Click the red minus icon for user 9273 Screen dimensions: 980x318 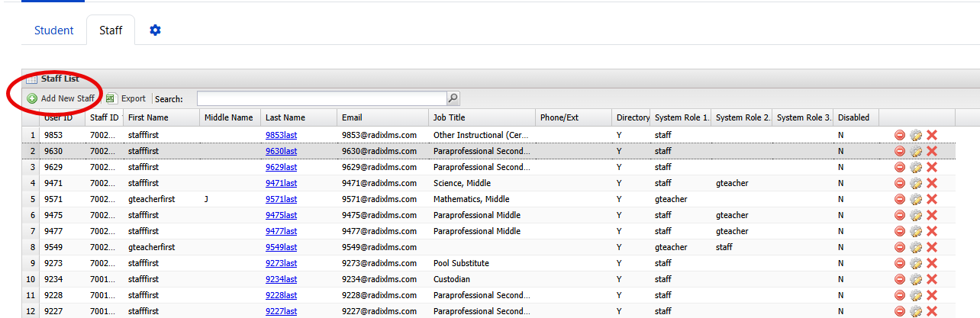point(900,263)
